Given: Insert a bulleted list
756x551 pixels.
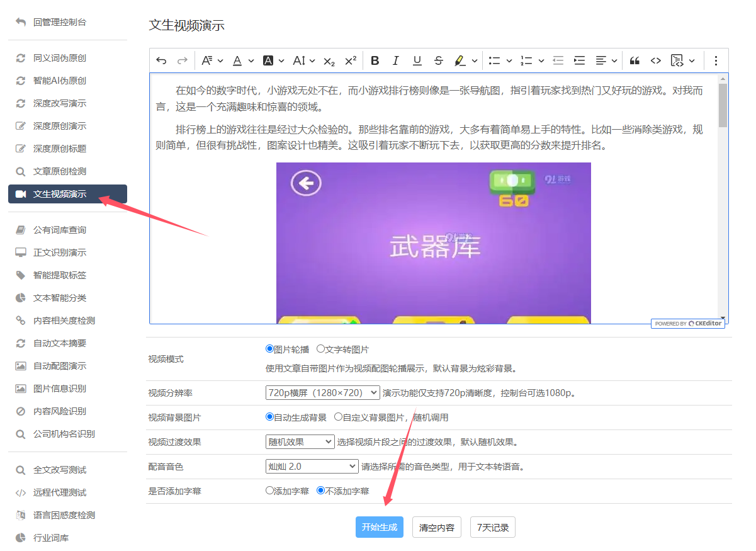Looking at the screenshot, I should [494, 60].
